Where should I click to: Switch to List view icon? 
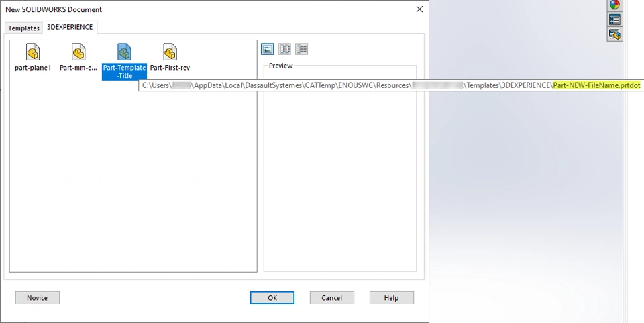click(284, 49)
